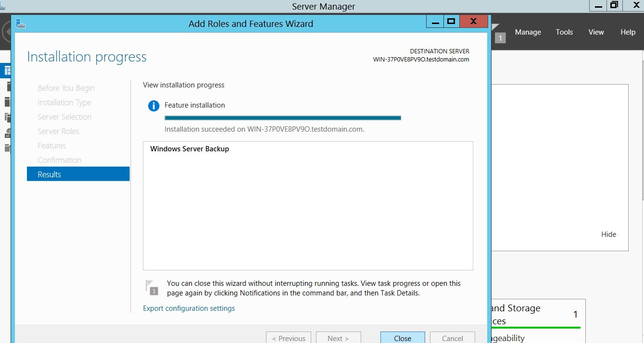Maximize the Add Roles and Features Wizard
This screenshot has height=343, width=644.
tap(451, 22)
